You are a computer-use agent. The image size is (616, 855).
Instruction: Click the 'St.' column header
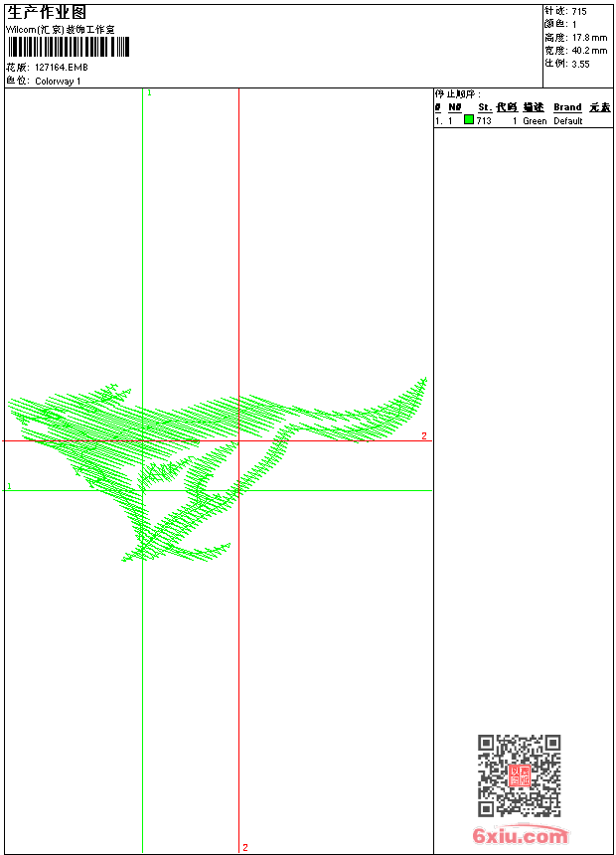(485, 107)
